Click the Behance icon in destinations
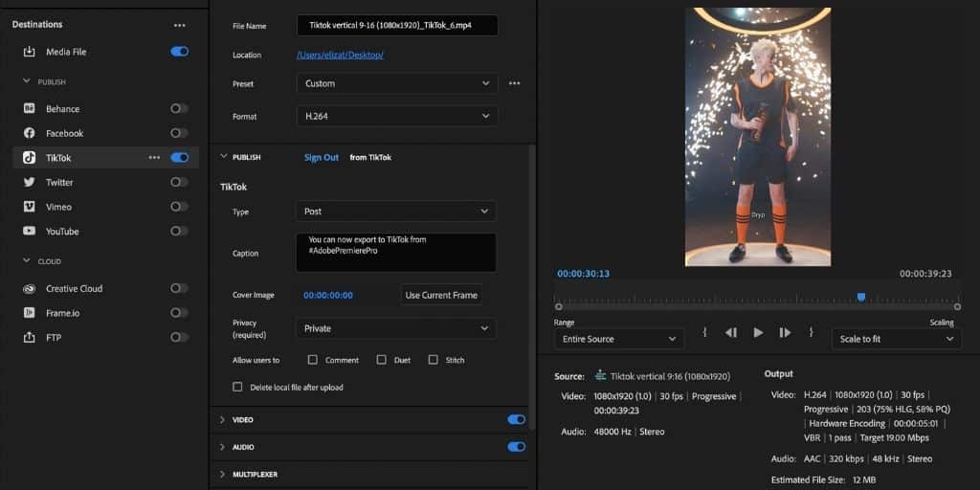Viewport: 980px width, 490px height. pos(29,109)
